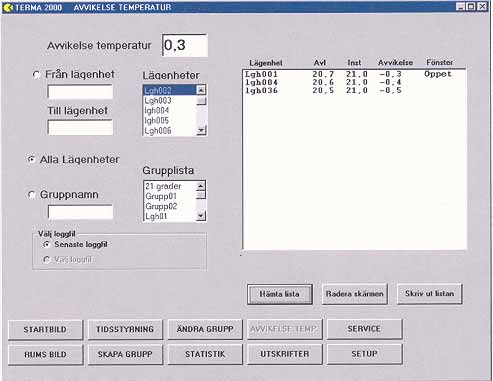This screenshot has width=493, height=381.
Task: Click the lgh036 row in results list
Action: [x=354, y=90]
